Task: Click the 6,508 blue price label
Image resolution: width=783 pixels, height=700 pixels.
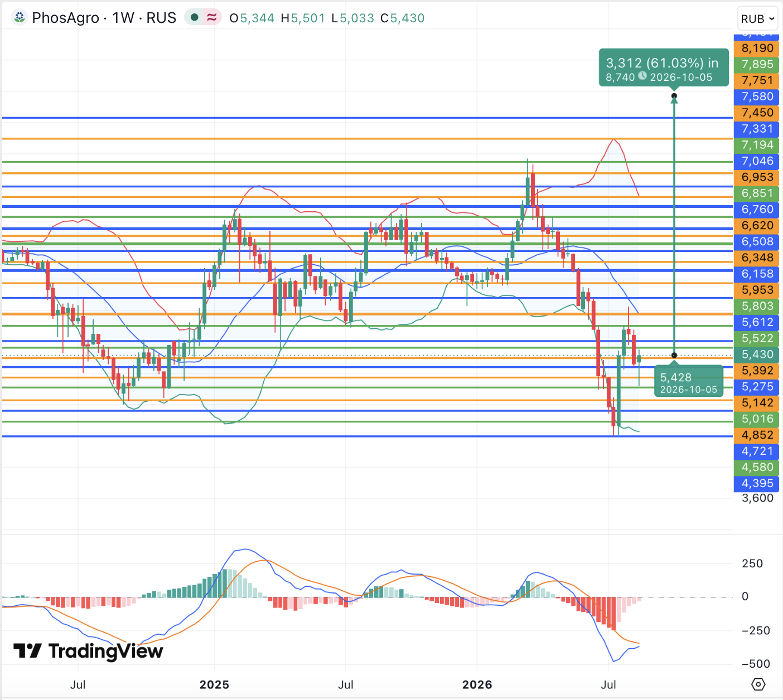Action: pyautogui.click(x=757, y=242)
